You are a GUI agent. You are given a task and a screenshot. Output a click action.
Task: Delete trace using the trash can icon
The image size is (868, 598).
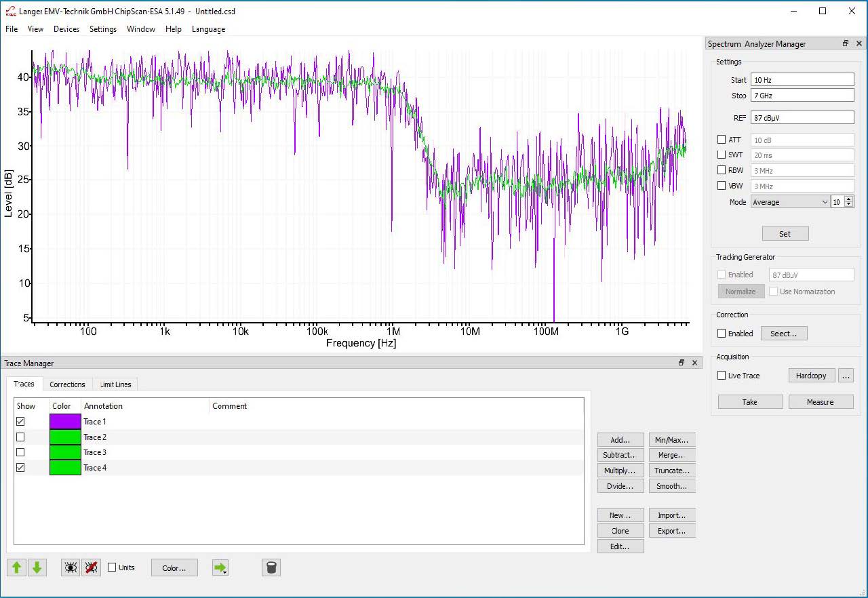271,567
